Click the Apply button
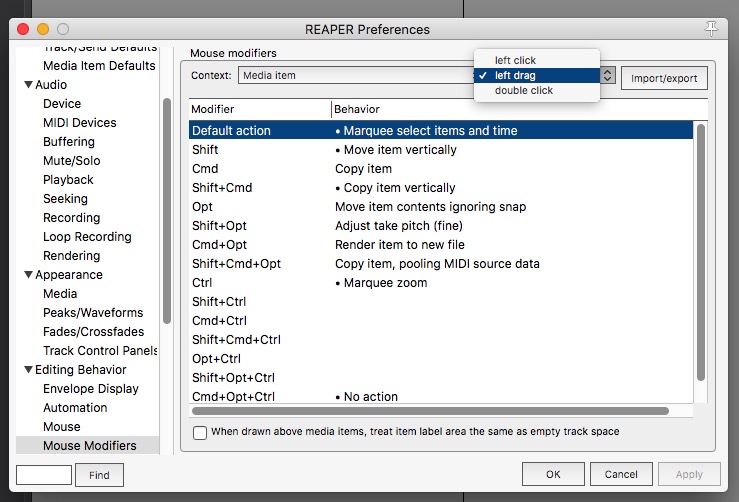This screenshot has width=739, height=502. (x=689, y=474)
